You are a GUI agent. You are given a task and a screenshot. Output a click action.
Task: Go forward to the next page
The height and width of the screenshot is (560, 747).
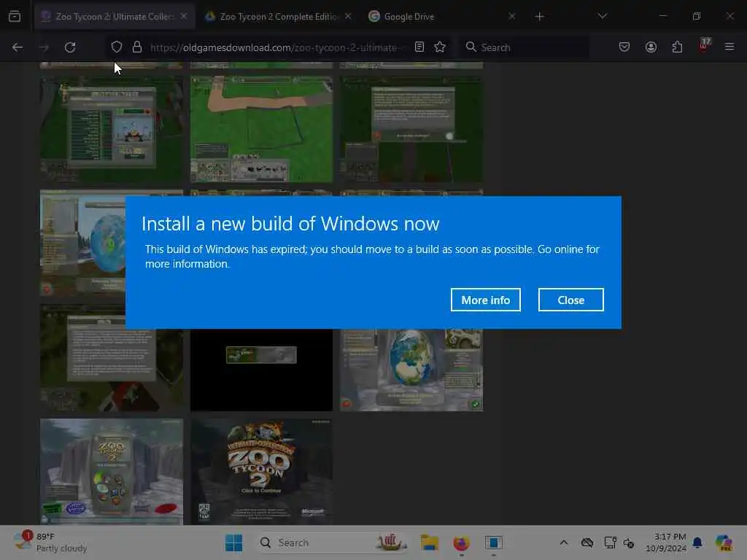pyautogui.click(x=44, y=47)
